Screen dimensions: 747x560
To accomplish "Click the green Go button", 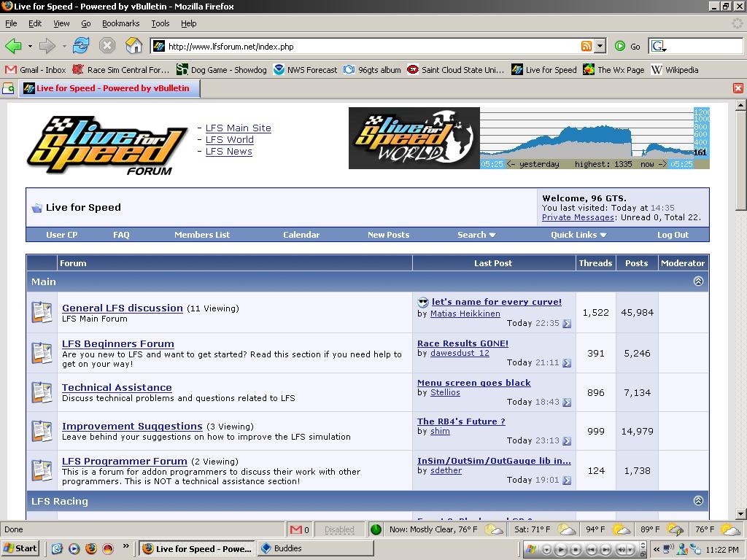I will pos(627,46).
